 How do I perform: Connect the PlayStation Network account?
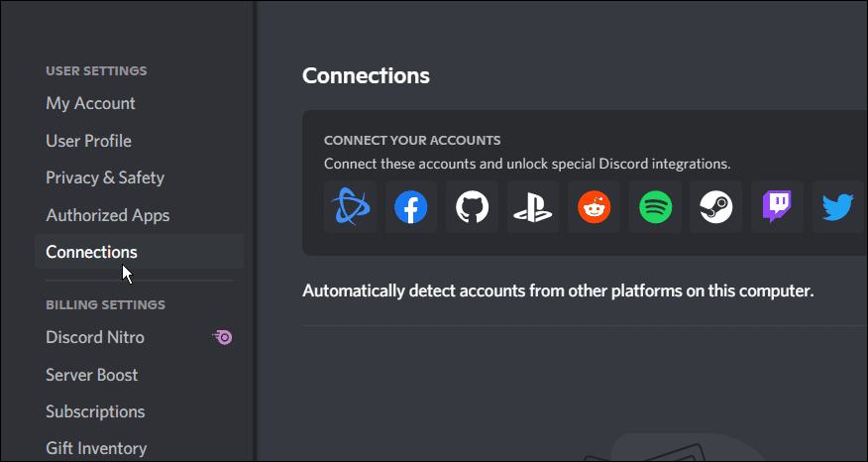533,207
